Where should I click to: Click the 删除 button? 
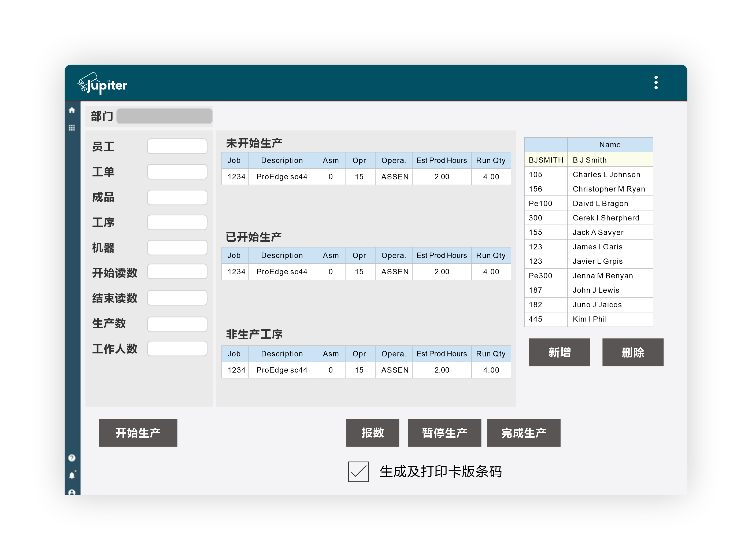pyautogui.click(x=632, y=352)
